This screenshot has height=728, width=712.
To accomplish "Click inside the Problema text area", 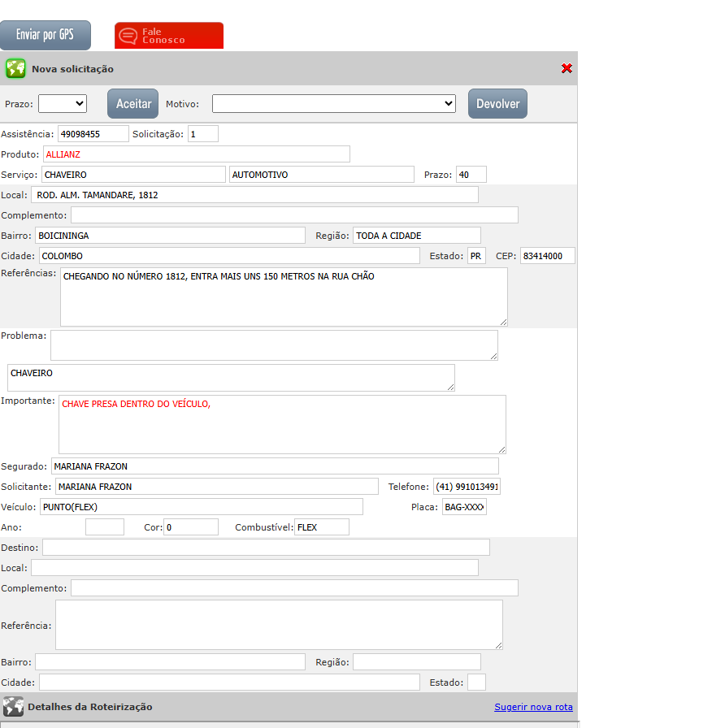I will (274, 345).
